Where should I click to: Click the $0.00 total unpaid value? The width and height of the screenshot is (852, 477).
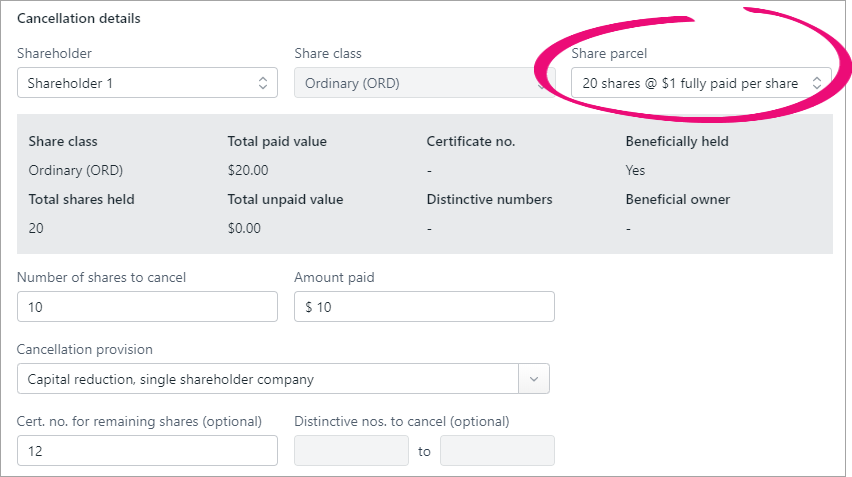(244, 228)
